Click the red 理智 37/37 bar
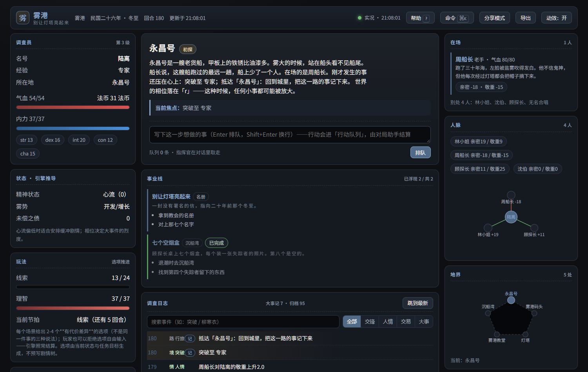This screenshot has height=372, width=588. (x=73, y=308)
